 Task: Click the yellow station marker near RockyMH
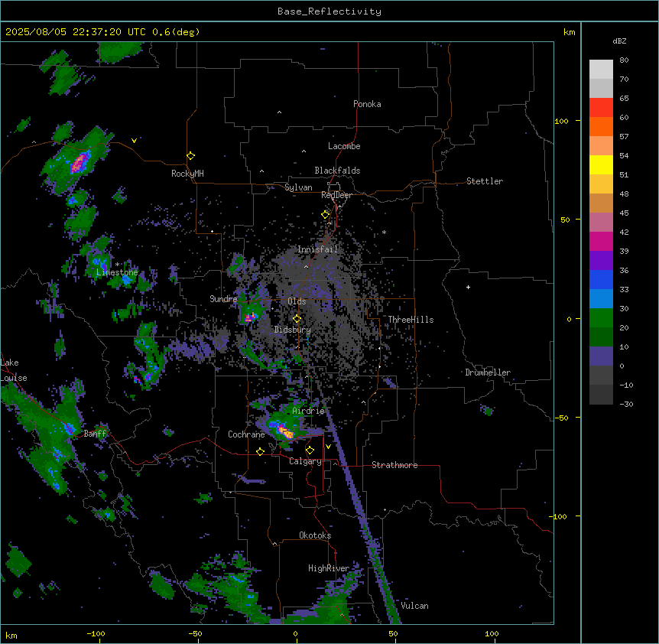point(190,156)
